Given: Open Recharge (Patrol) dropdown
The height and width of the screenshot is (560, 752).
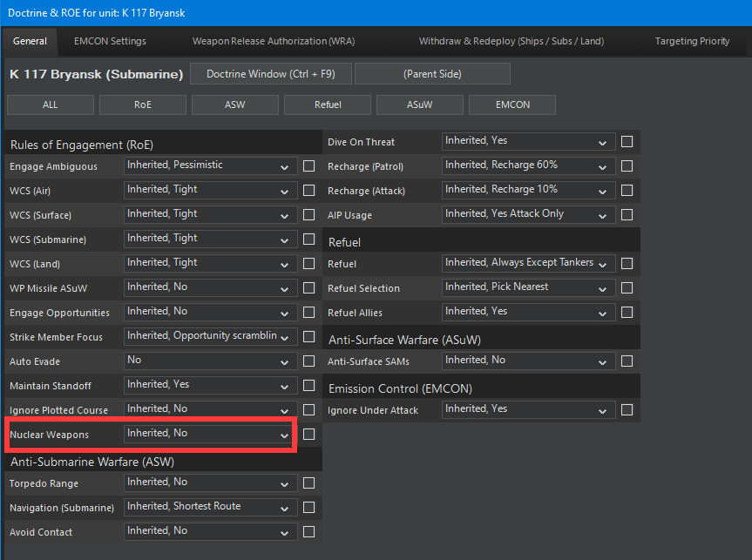Looking at the screenshot, I should point(527,165).
